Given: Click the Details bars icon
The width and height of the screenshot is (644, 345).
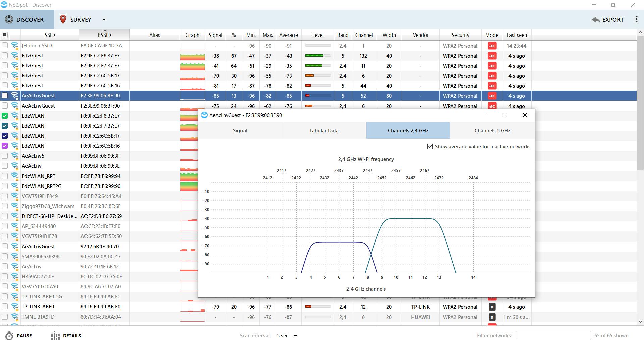Looking at the screenshot, I should click(55, 336).
